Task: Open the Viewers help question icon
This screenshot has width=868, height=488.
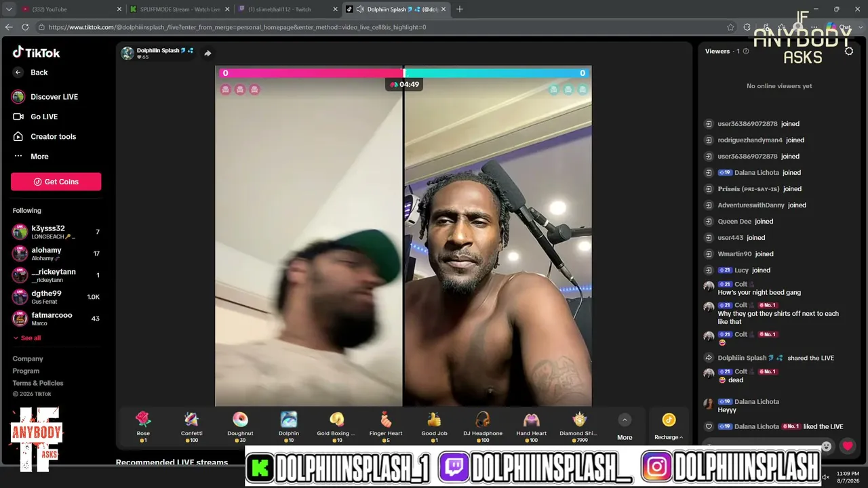Action: (x=746, y=52)
